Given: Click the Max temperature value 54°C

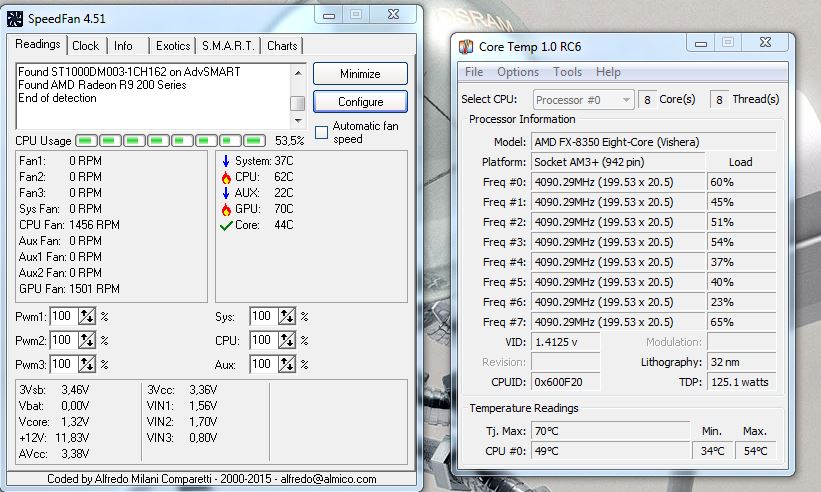Looking at the screenshot, I should (x=756, y=451).
